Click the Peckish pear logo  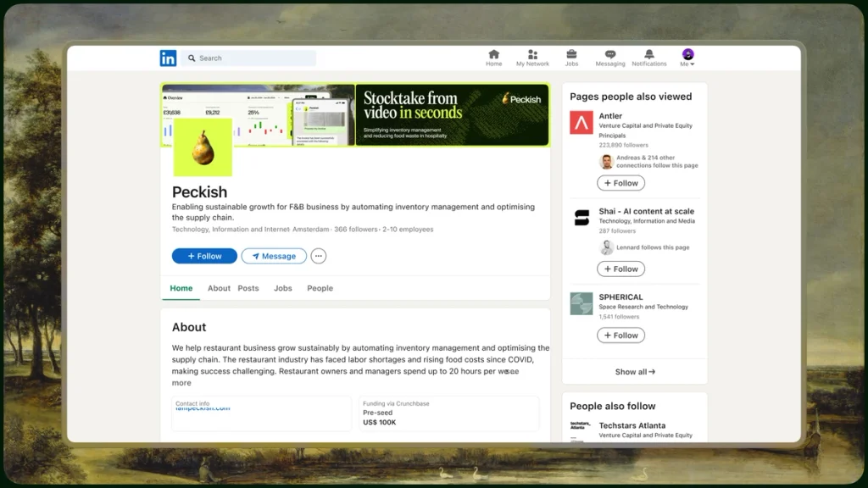coord(203,147)
